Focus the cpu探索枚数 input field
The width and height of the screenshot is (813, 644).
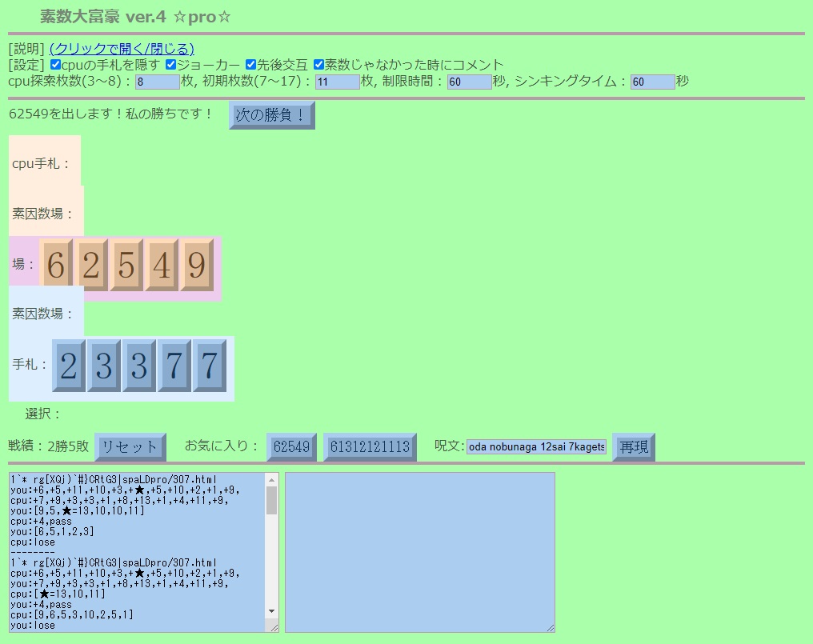point(158,82)
